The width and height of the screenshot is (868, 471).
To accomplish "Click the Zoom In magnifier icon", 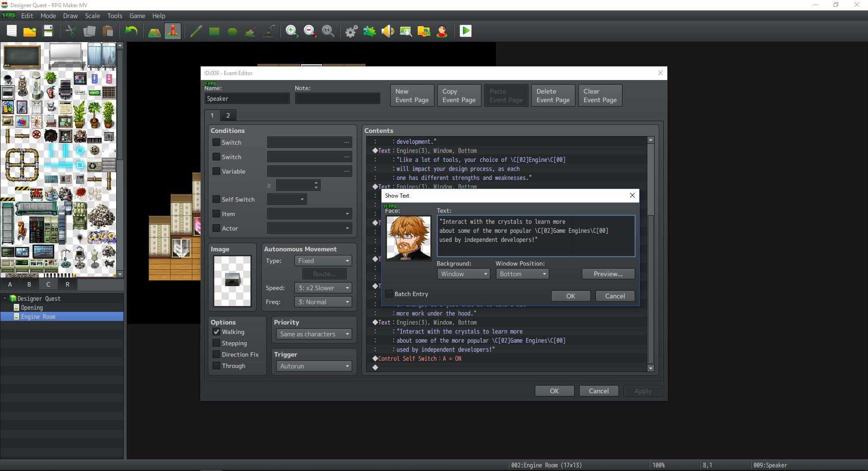I will coord(292,31).
